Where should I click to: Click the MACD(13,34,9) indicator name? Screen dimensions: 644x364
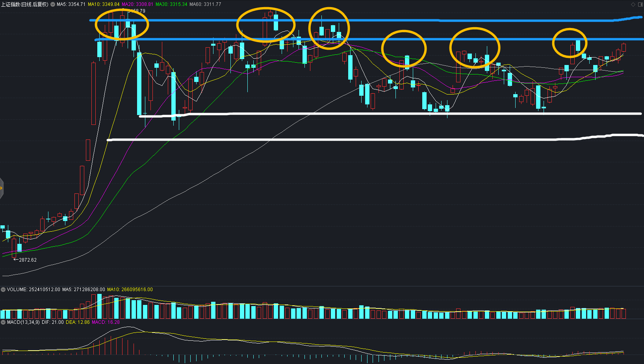pyautogui.click(x=23, y=322)
